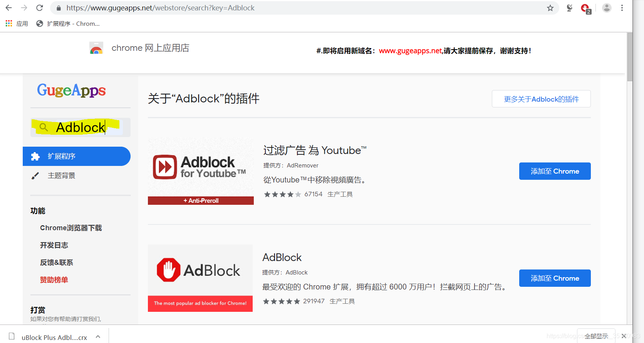Go back to the previous page
The width and height of the screenshot is (644, 343).
coord(8,8)
